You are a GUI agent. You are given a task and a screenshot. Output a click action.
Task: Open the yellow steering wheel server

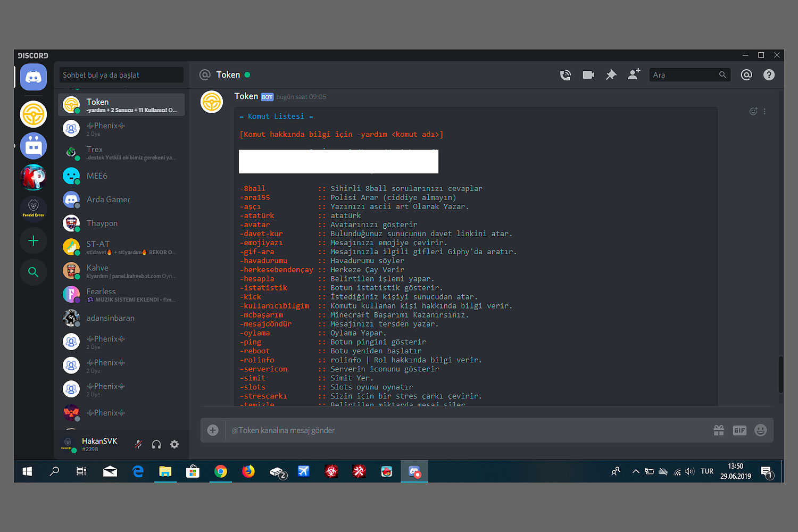pos(34,114)
